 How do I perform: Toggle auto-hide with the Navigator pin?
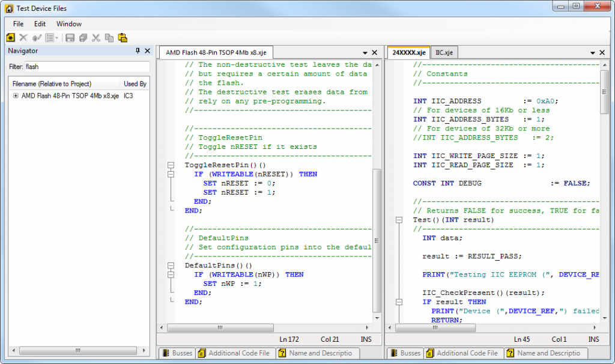tap(138, 51)
